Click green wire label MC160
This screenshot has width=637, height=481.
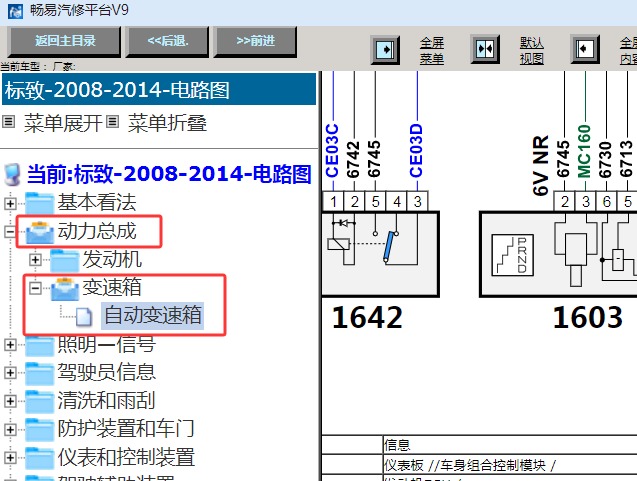[x=584, y=152]
